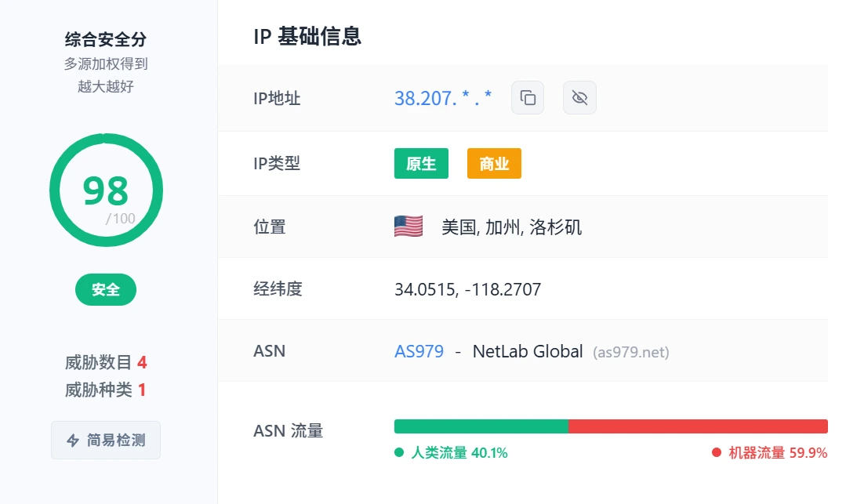
Task: Click the IP地址 row label
Action: pyautogui.click(x=277, y=98)
